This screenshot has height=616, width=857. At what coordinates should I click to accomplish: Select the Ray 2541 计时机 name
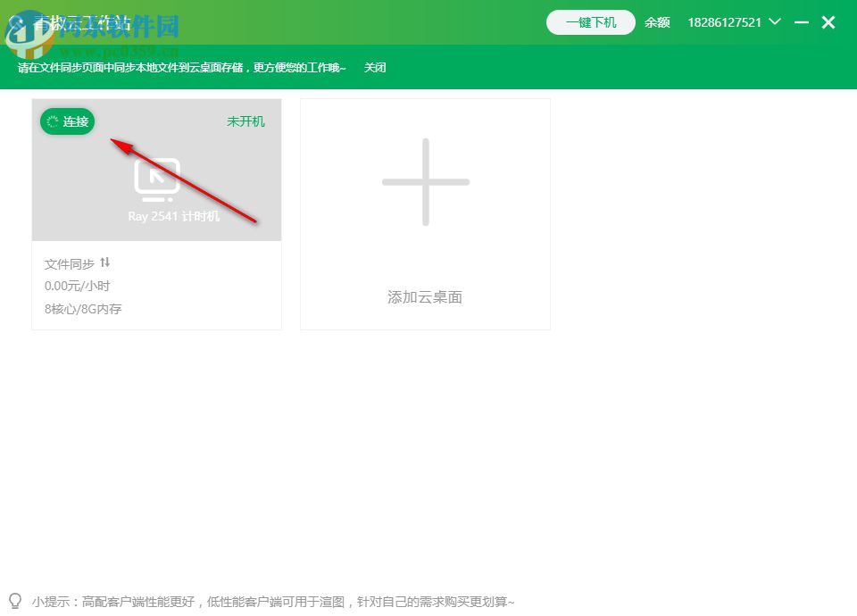pyautogui.click(x=174, y=216)
